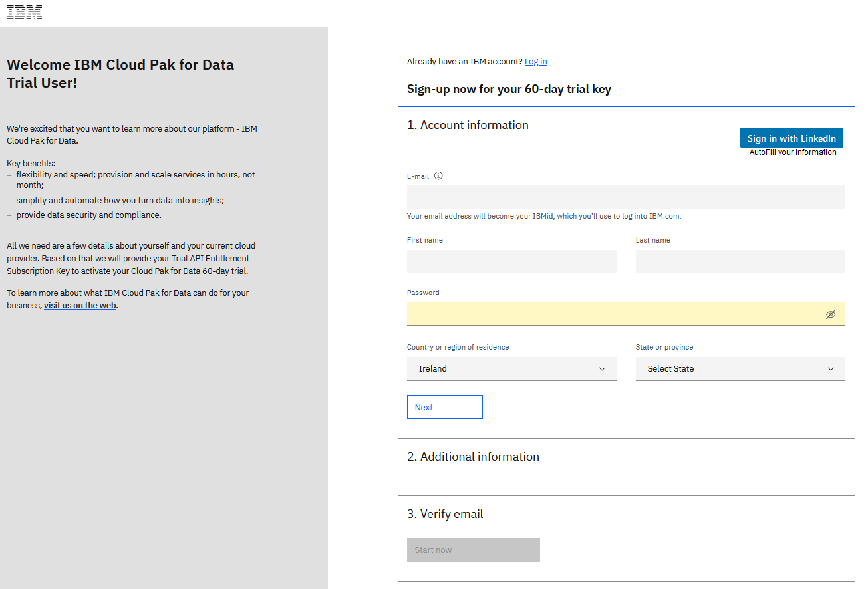Open the Select State dropdown
This screenshot has height=589, width=868.
[x=740, y=369]
